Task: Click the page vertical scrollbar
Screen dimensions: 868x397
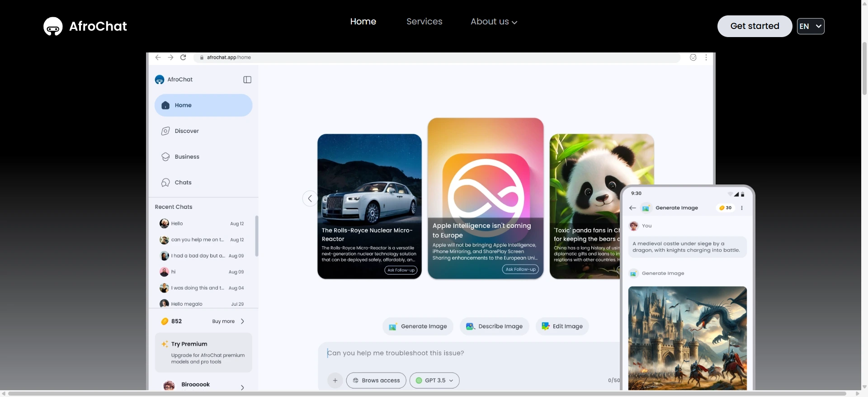Action: click(864, 68)
